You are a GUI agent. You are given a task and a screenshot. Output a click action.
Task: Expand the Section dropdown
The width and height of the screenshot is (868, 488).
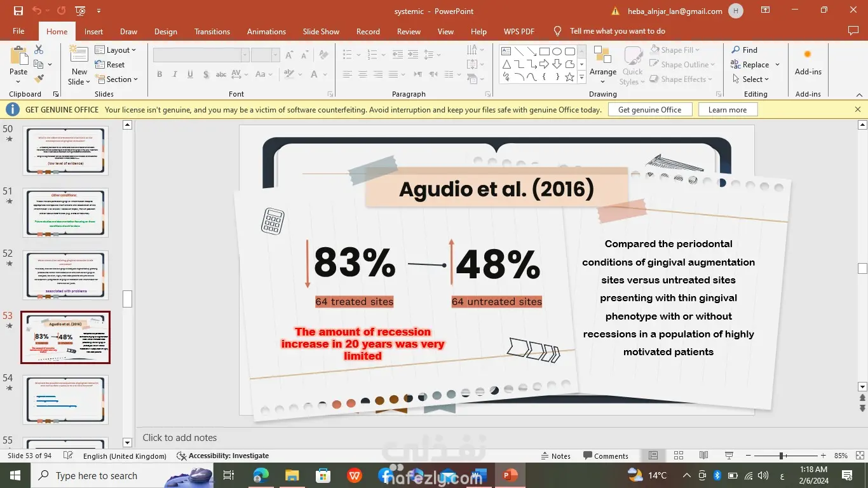(x=117, y=79)
